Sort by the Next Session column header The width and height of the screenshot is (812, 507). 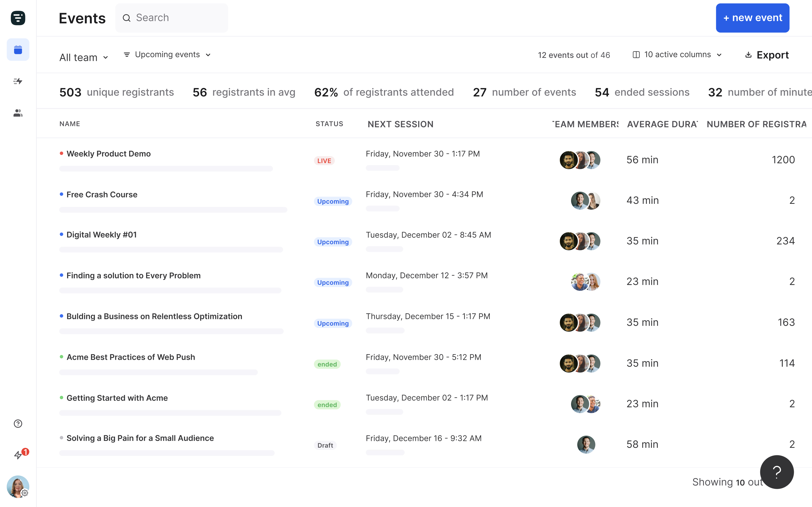point(400,124)
